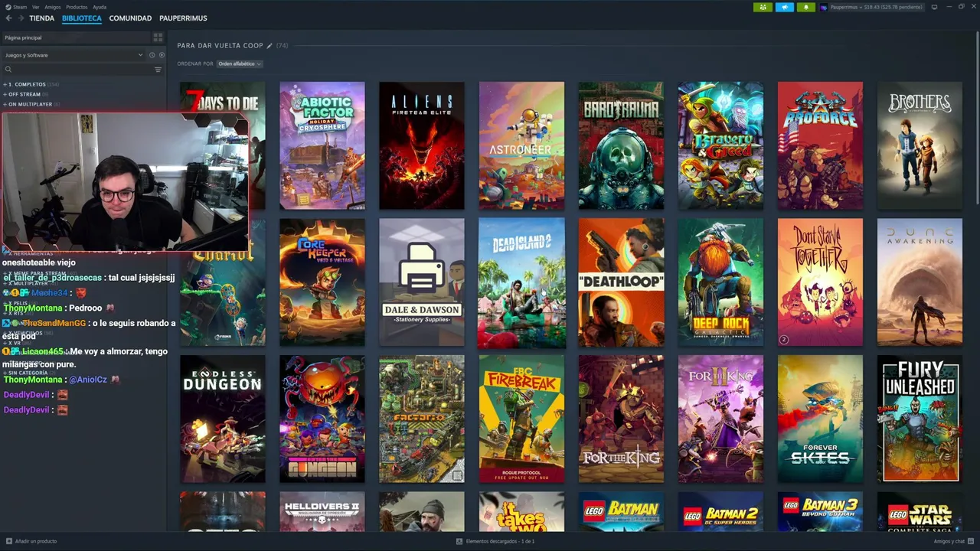This screenshot has width=980, height=551.
Task: Open the Dale & Dawson Stationery Supplies cover
Action: pos(422,282)
